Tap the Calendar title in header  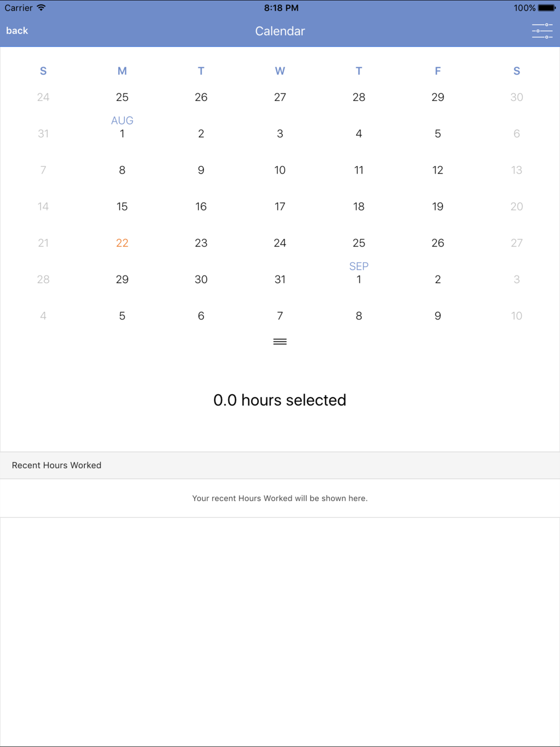click(x=280, y=31)
